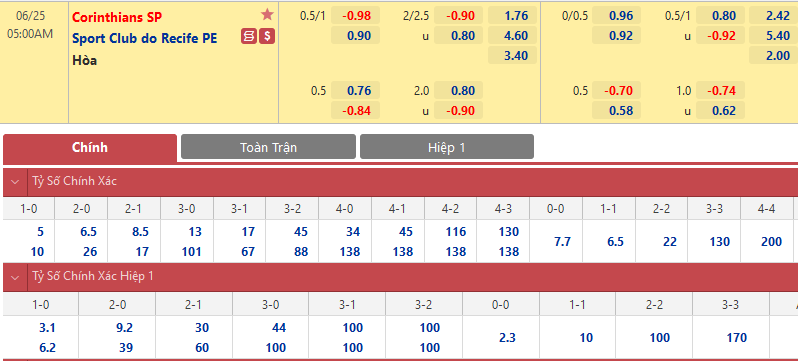Select the Chính tab
The image size is (798, 361).
90,148
